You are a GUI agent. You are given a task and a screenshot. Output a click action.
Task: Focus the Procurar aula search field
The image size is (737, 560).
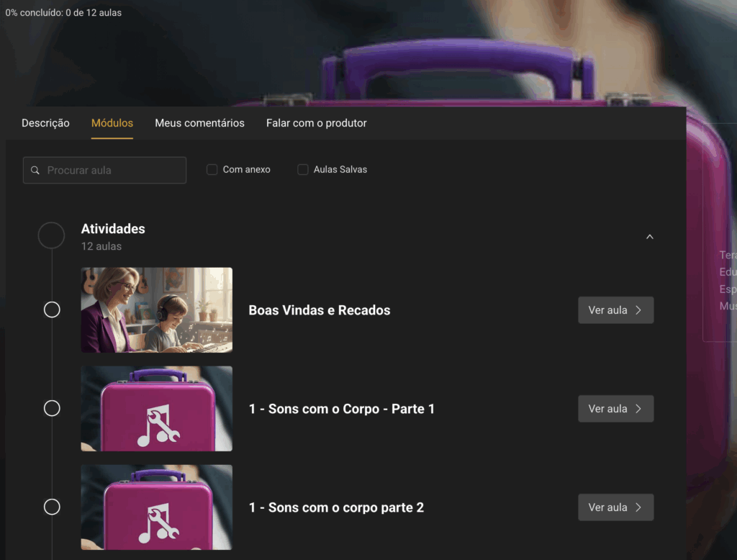[112, 171]
